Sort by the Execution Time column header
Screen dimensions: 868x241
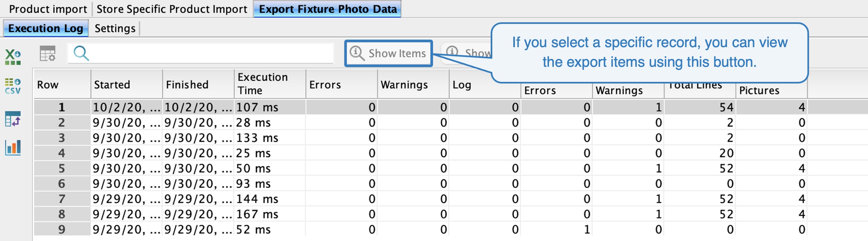263,83
